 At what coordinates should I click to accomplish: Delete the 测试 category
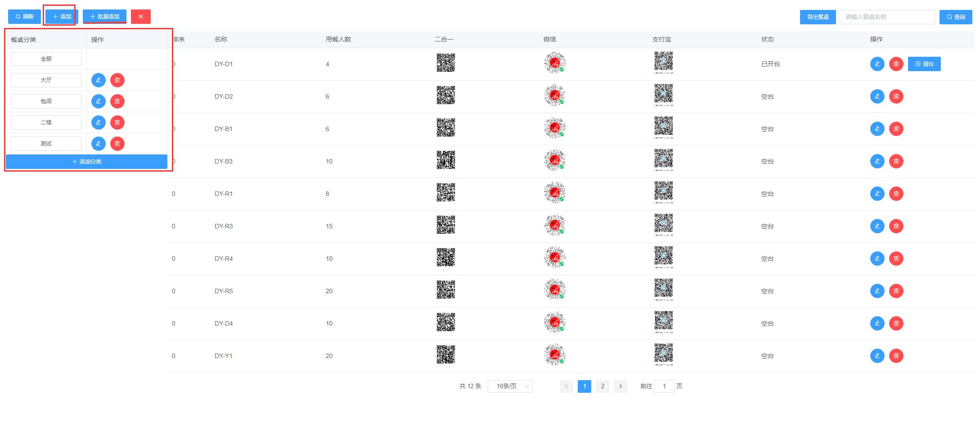tap(117, 144)
